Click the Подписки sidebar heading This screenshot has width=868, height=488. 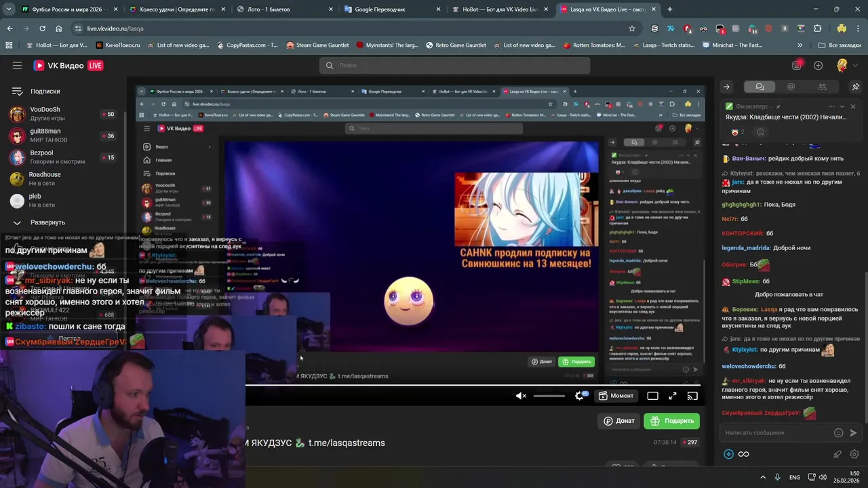coord(45,91)
